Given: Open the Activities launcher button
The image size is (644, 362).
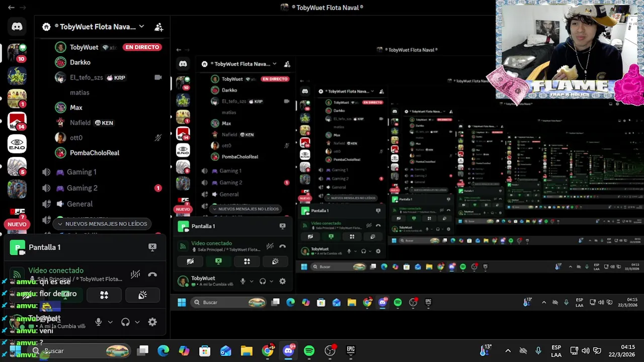Looking at the screenshot, I should pos(104,295).
